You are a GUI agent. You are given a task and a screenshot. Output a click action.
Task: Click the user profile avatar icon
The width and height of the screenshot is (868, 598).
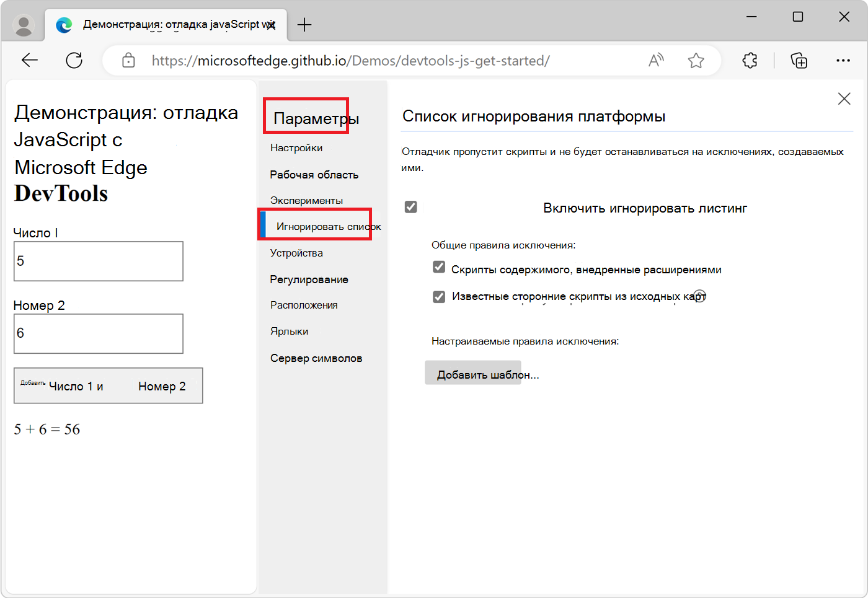click(x=24, y=25)
